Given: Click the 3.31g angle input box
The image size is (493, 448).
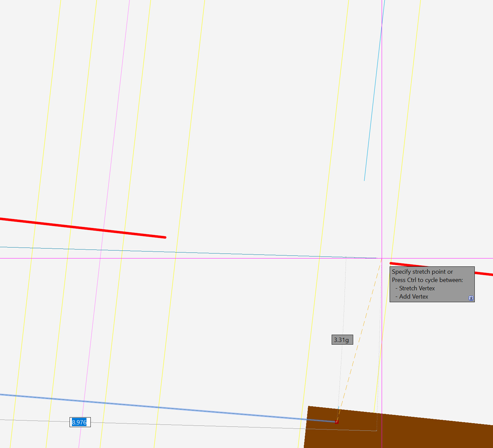Looking at the screenshot, I should tap(342, 340).
